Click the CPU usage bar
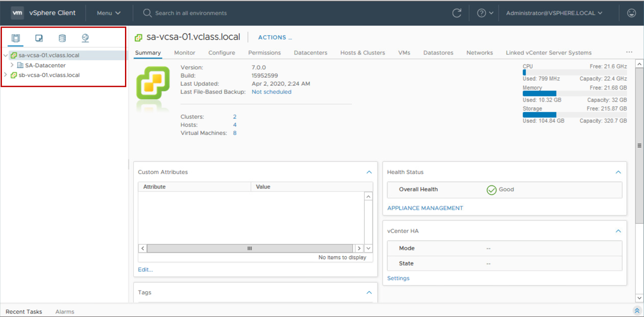The image size is (644, 317). (575, 72)
